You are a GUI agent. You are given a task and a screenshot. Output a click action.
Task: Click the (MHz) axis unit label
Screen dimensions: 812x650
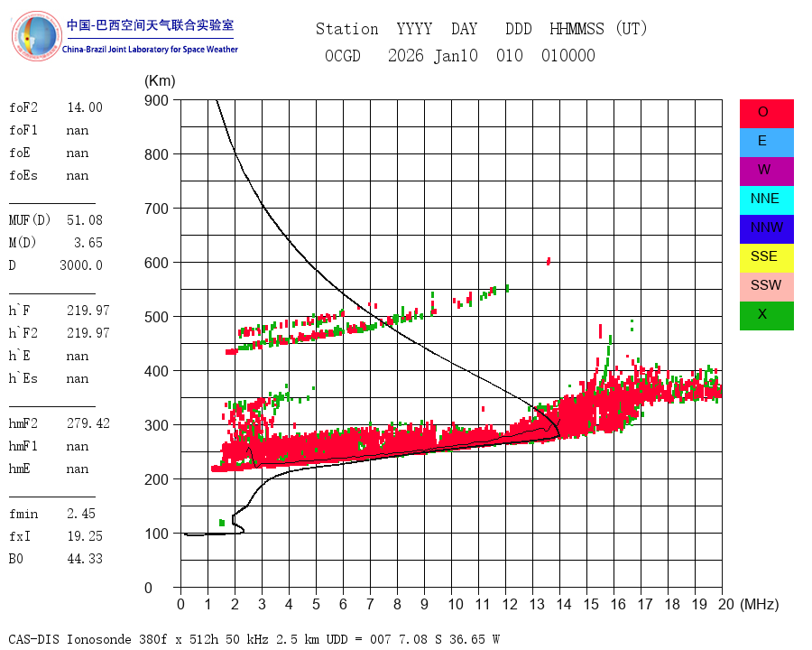[x=760, y=604]
